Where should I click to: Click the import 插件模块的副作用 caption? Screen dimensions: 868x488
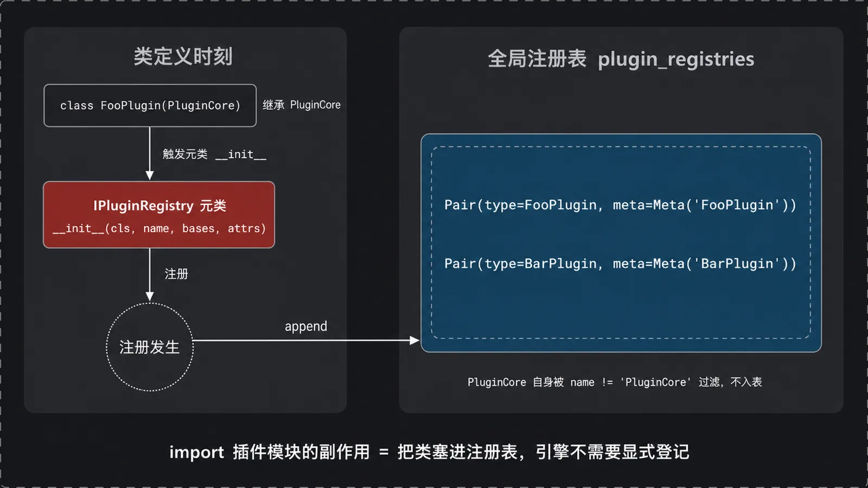(x=270, y=452)
